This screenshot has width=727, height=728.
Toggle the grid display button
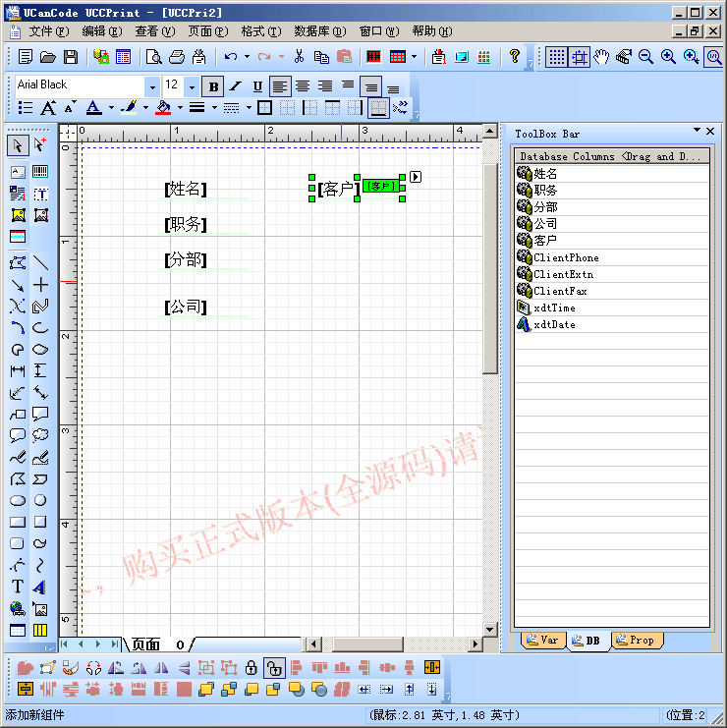pos(556,57)
